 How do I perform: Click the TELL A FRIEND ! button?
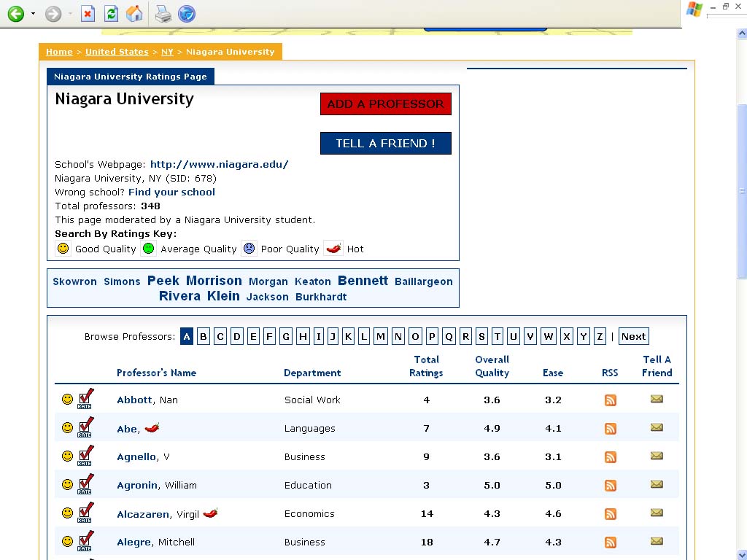[385, 144]
